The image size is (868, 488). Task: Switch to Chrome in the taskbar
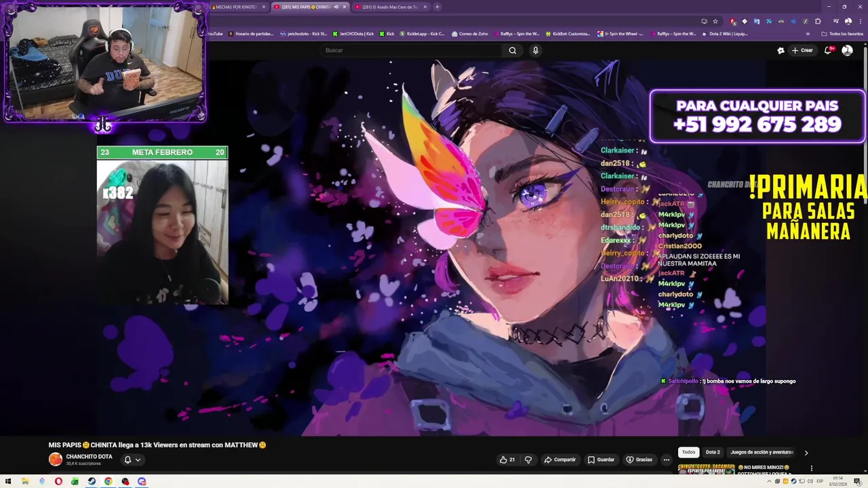(108, 481)
